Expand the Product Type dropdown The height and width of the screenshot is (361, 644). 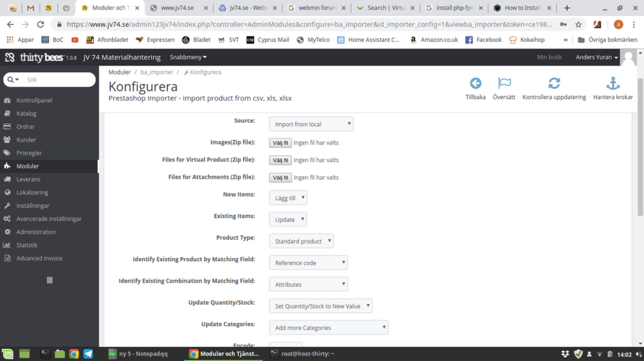tap(301, 241)
